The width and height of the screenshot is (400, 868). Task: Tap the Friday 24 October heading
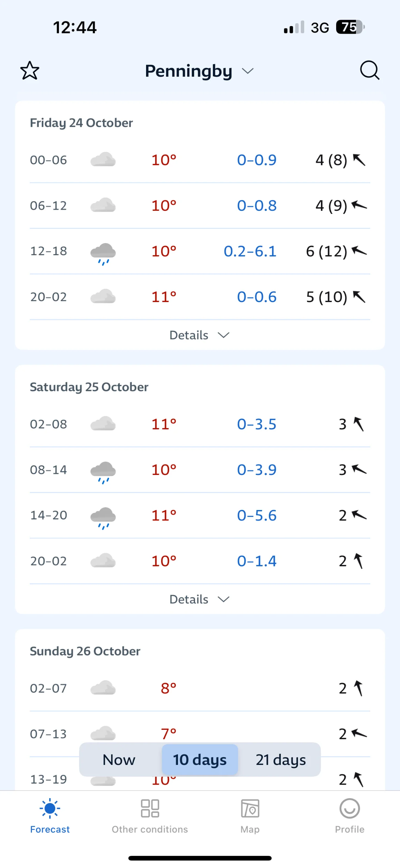tap(82, 123)
